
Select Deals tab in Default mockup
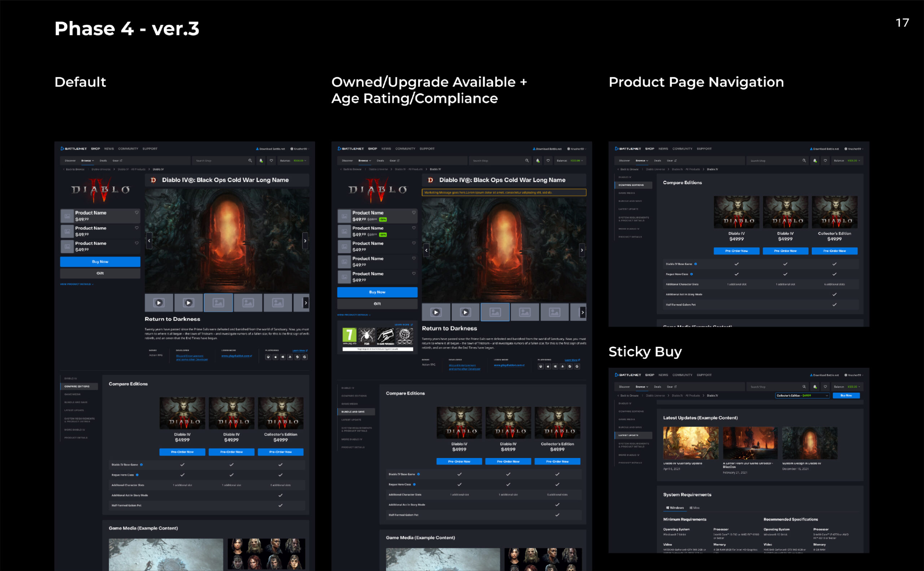pyautogui.click(x=103, y=161)
